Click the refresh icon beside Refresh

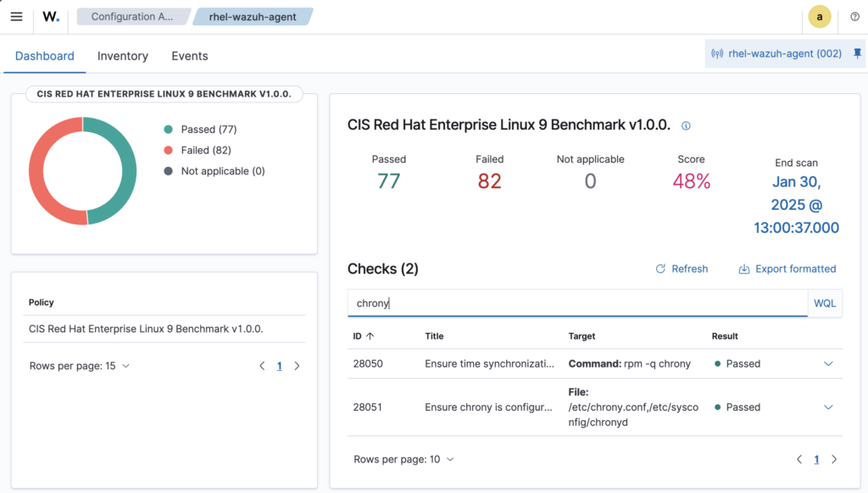click(x=660, y=269)
